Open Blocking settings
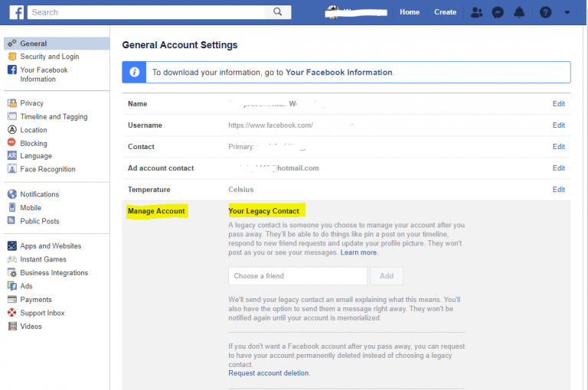The image size is (588, 390). [x=34, y=144]
